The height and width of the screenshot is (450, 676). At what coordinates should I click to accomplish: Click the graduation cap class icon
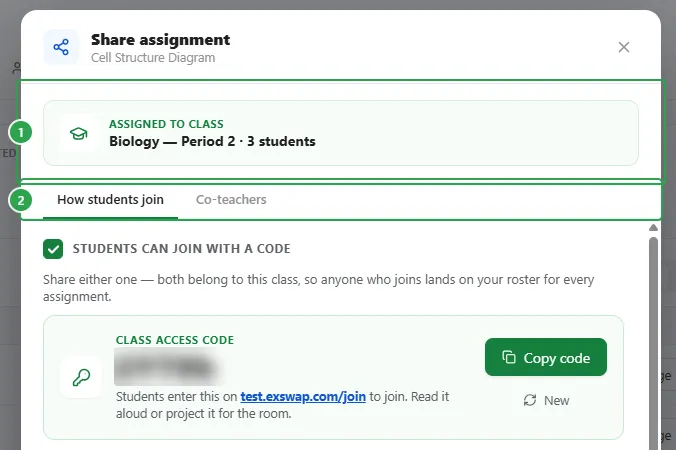pyautogui.click(x=78, y=134)
